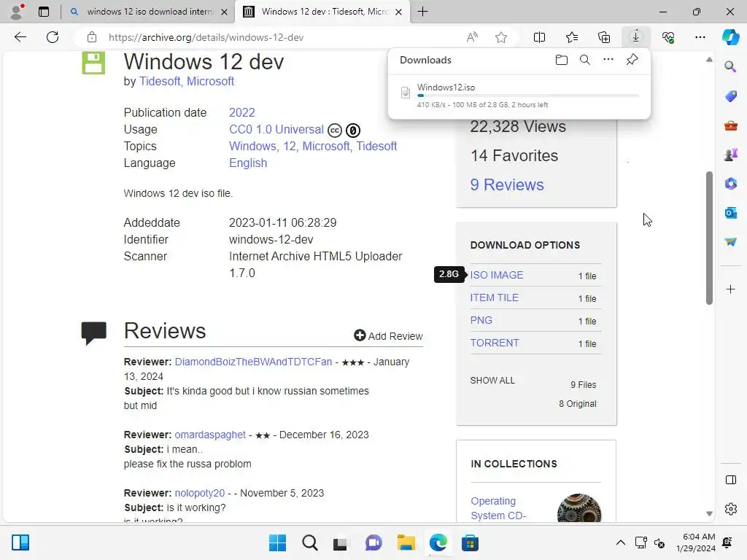Open the Copilot sidebar icon
The image size is (747, 560).
pos(730,37)
